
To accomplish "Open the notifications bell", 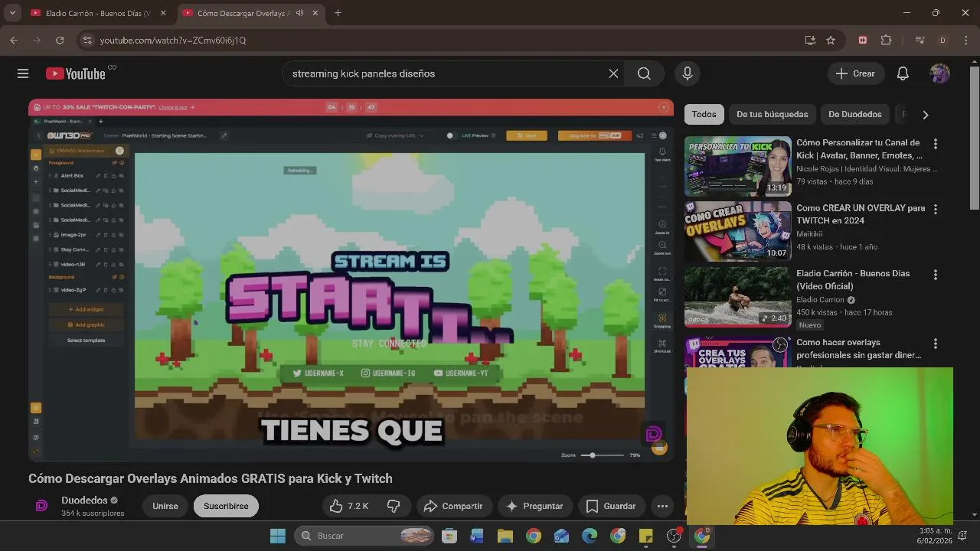I will pyautogui.click(x=903, y=73).
